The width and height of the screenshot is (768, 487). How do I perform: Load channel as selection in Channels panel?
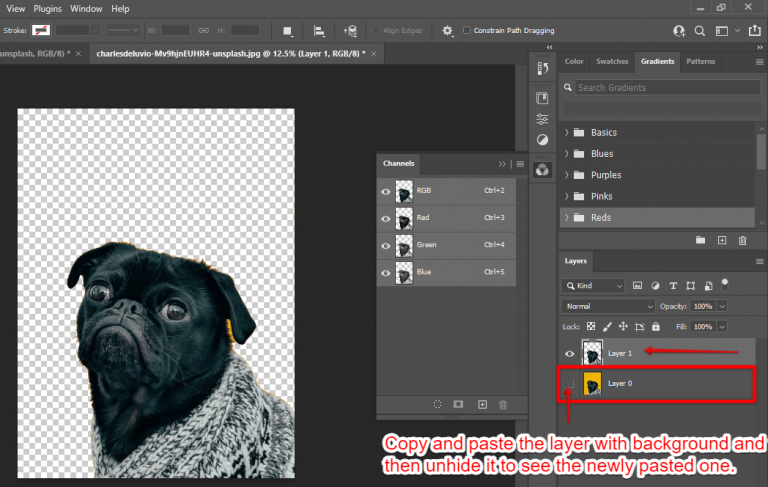437,405
